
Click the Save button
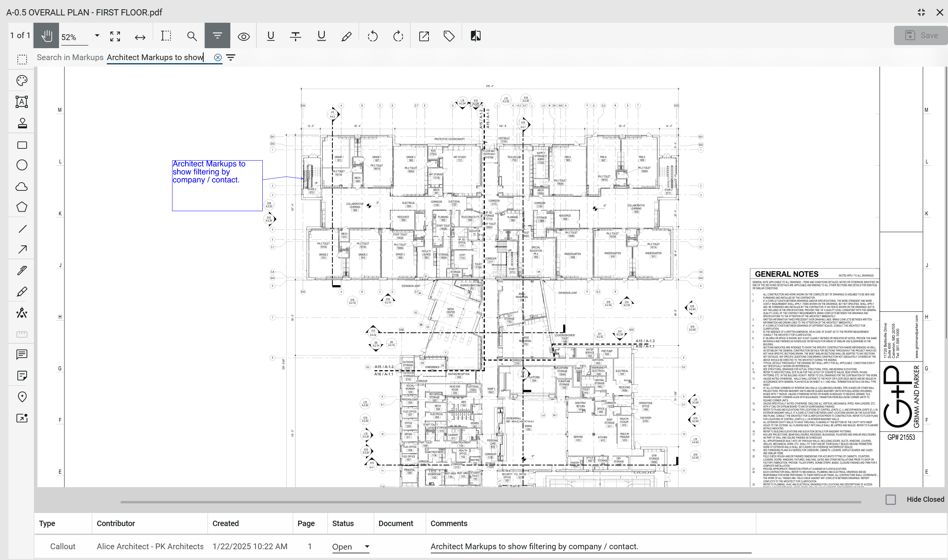pos(921,35)
